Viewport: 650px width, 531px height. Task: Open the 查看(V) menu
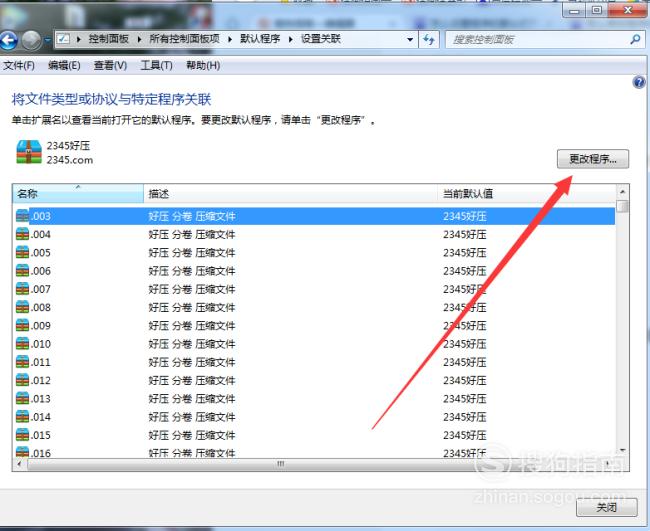[110, 65]
